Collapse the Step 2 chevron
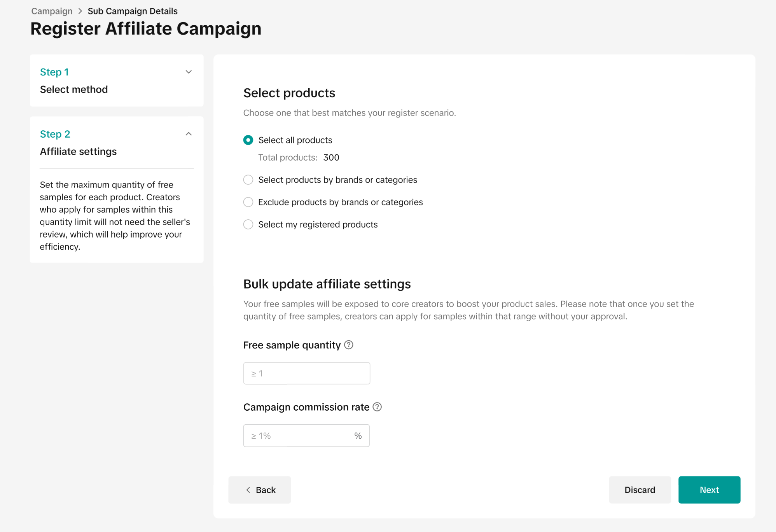Viewport: 776px width, 532px height. [189, 134]
